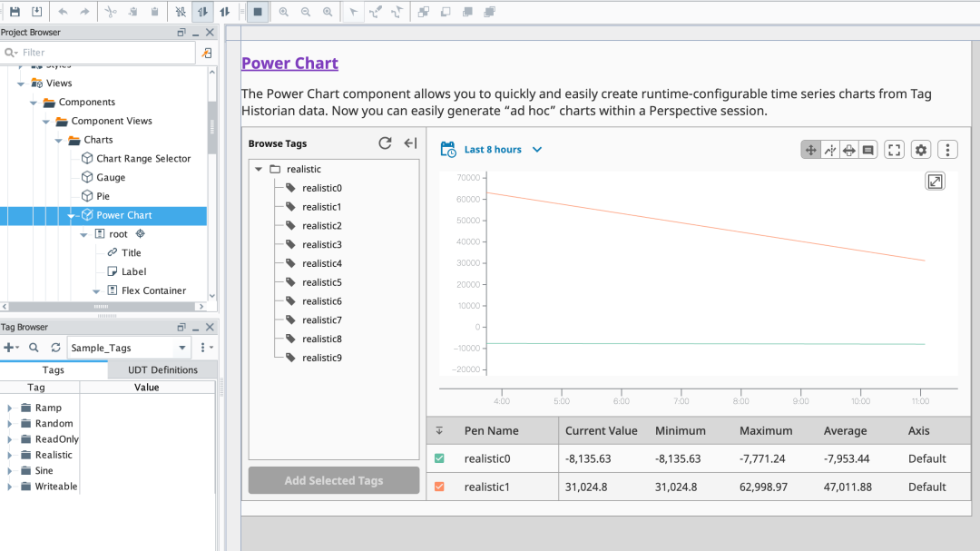This screenshot has height=551, width=980.
Task: Enter chart full screen mode
Action: [x=895, y=150]
